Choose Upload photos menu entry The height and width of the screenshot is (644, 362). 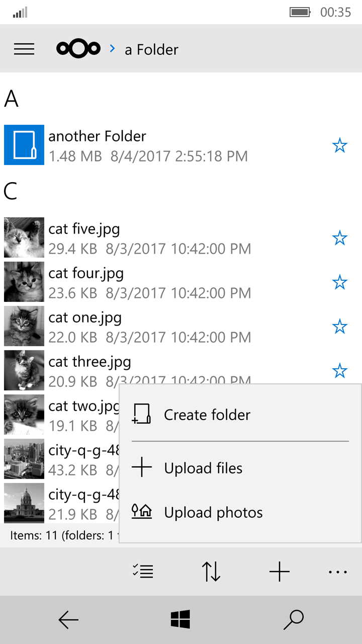tap(213, 512)
